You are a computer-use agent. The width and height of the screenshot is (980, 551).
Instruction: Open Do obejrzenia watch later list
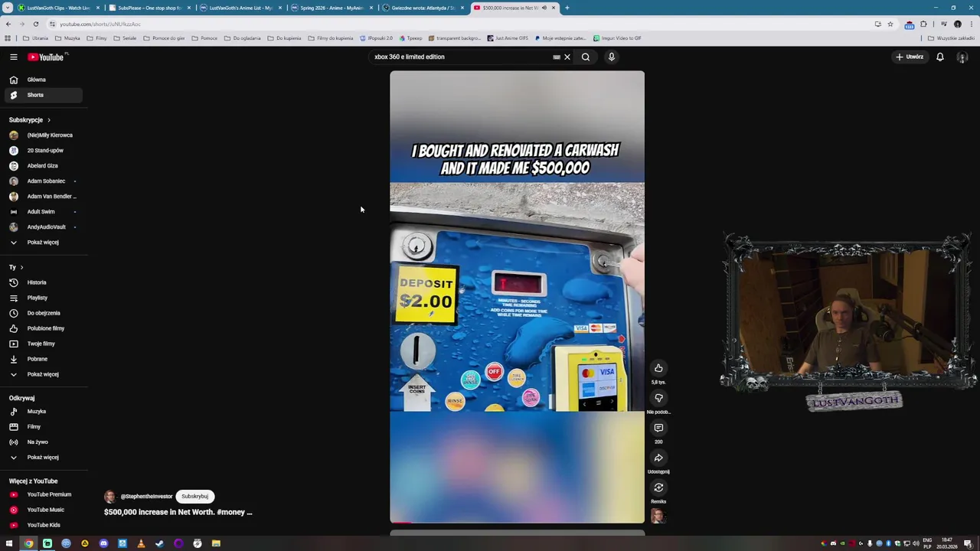pos(44,313)
